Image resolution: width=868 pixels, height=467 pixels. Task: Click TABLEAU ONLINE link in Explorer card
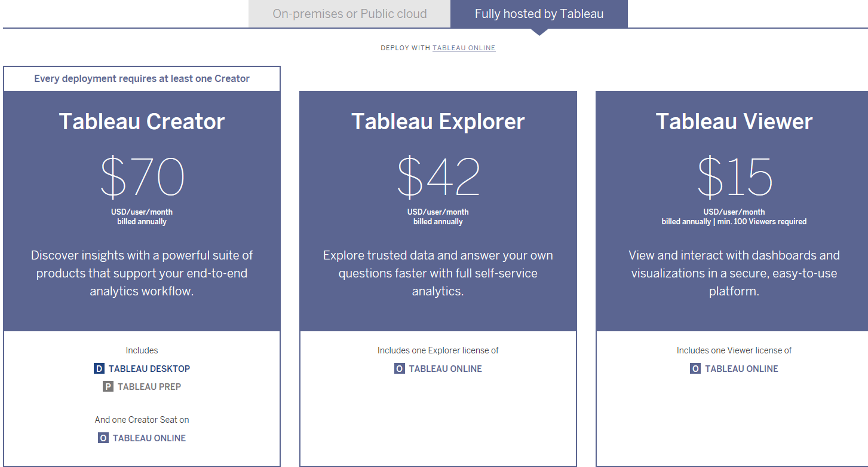point(444,368)
